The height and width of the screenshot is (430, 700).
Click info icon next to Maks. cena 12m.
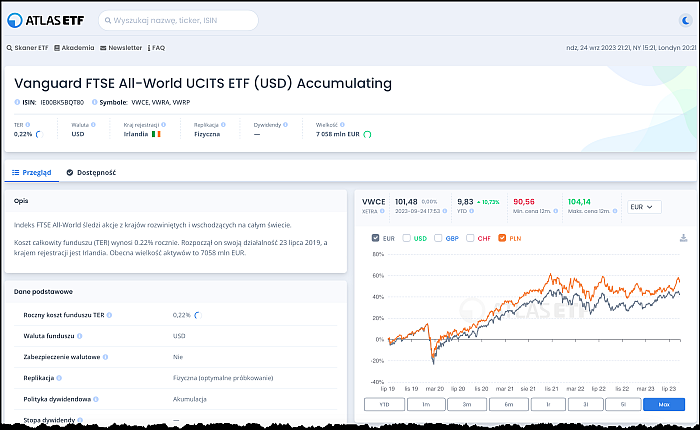[615, 211]
